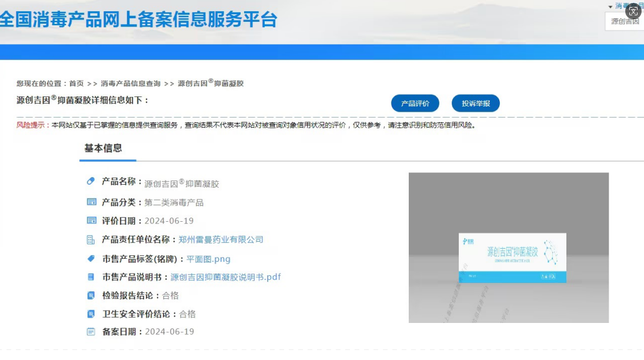Expand the 消毒产品 dropdown arrow at top right
644x360 pixels.
point(610,6)
